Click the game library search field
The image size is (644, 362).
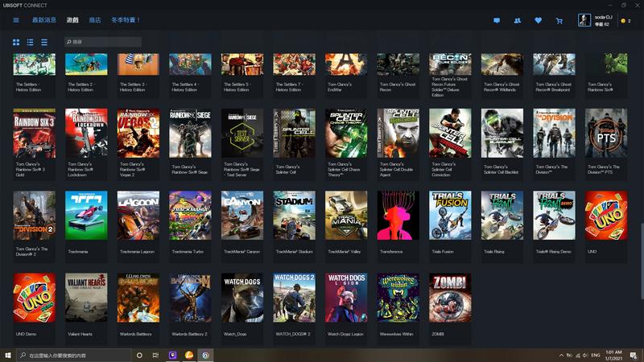coord(103,42)
